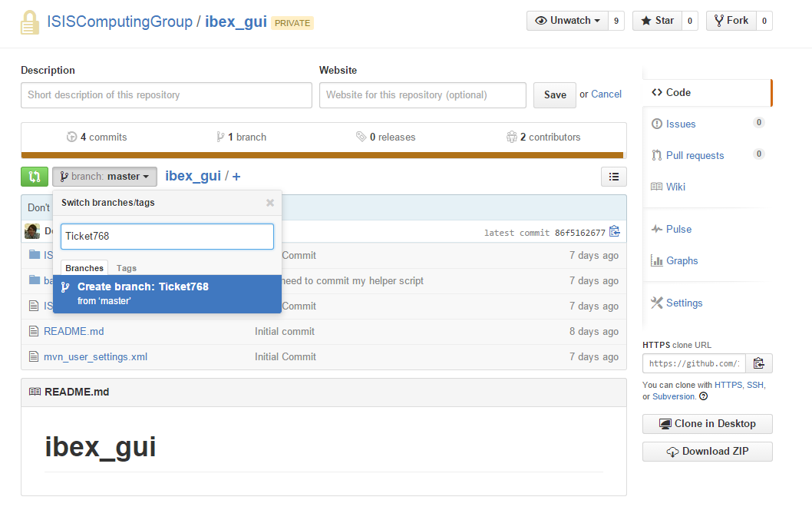Go to Pull requests
This screenshot has width=812, height=520.
click(x=695, y=155)
